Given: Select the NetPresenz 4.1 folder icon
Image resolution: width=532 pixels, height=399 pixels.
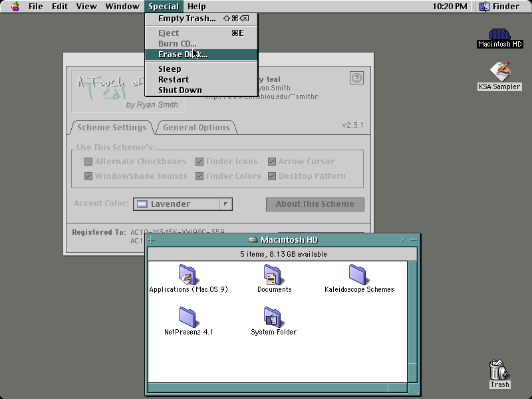Looking at the screenshot, I should pyautogui.click(x=188, y=317).
